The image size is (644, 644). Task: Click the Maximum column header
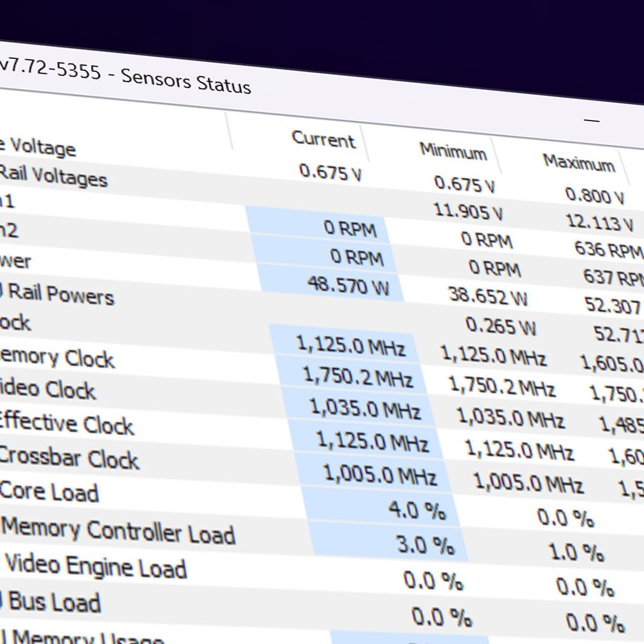(578, 162)
